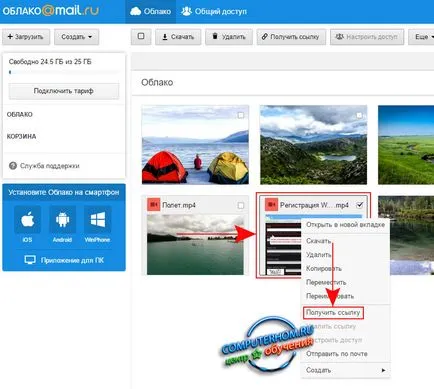Viewport: 434px width, 389px height.
Task: Click video icon of Полет.mp4
Action: tap(154, 204)
